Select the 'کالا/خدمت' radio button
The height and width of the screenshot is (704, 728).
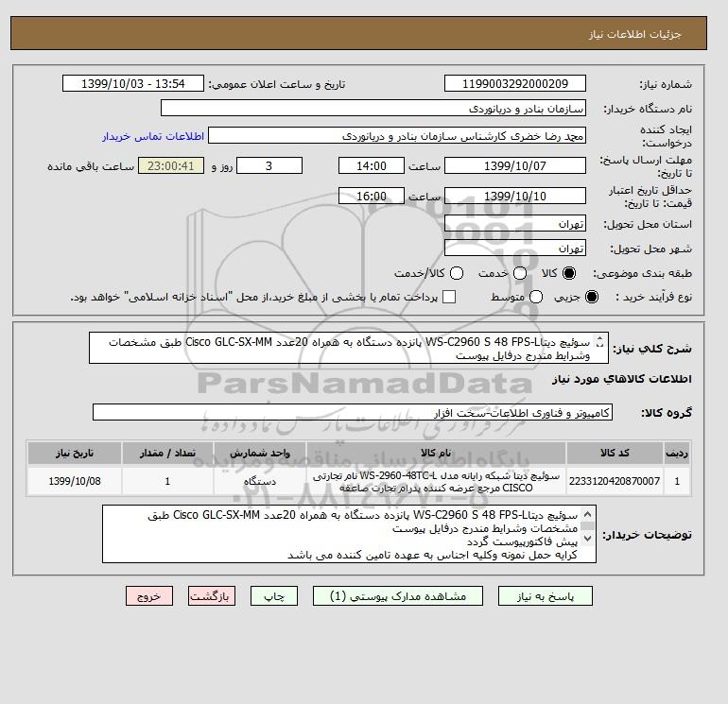click(457, 273)
